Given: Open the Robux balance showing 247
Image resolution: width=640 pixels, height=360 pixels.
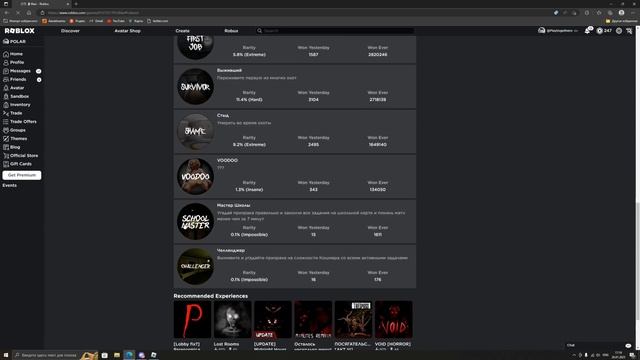Looking at the screenshot, I should 604,31.
